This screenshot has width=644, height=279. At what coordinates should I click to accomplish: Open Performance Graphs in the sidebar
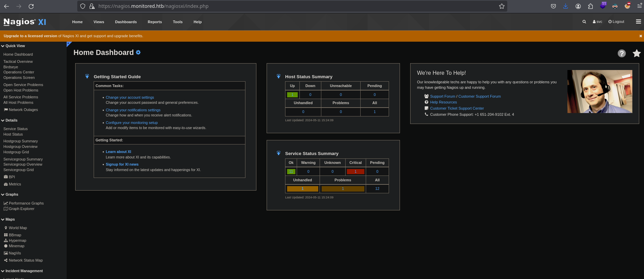point(24,203)
